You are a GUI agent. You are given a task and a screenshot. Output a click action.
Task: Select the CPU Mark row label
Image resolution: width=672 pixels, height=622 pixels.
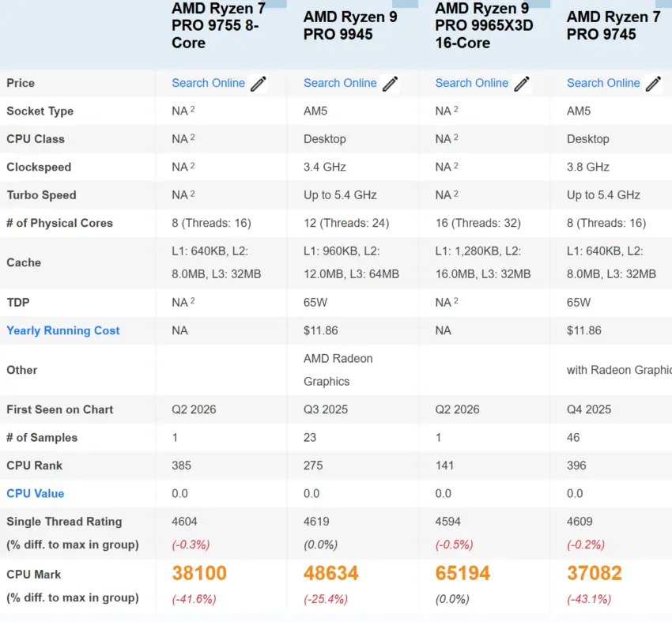[x=34, y=575]
